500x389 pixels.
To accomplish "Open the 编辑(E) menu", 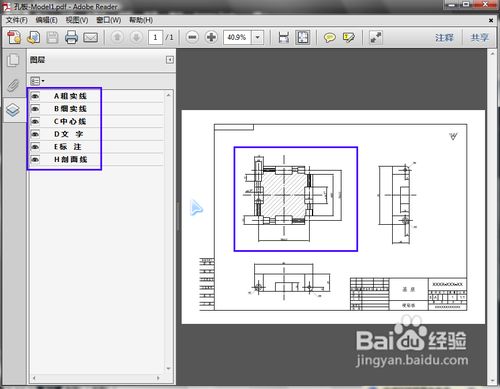I will tap(46, 20).
